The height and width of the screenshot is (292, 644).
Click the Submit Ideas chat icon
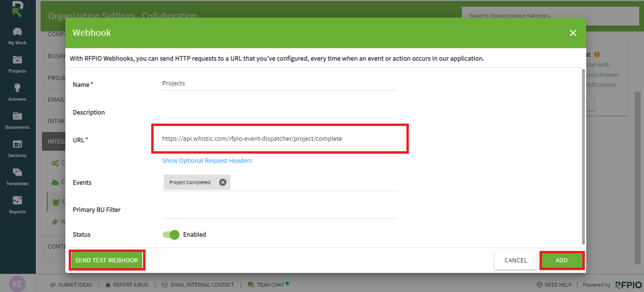click(x=53, y=285)
